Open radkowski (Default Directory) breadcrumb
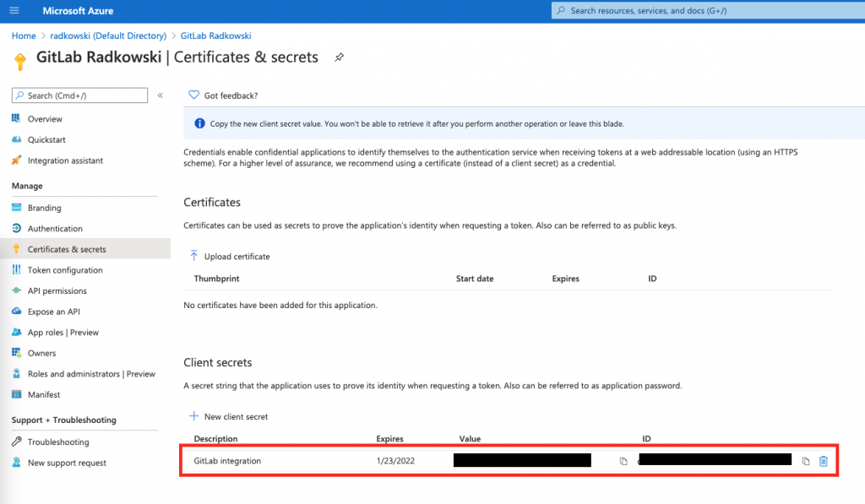The image size is (865, 504). pos(108,35)
